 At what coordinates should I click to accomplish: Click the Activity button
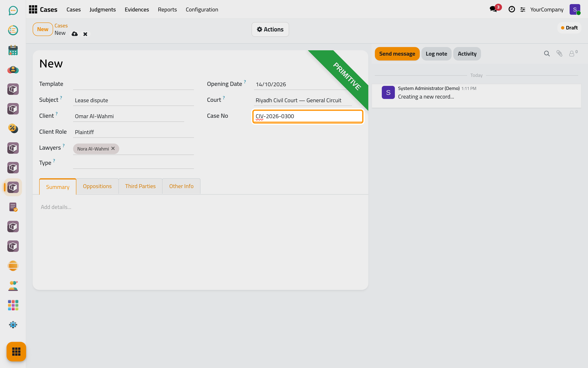pyautogui.click(x=467, y=54)
